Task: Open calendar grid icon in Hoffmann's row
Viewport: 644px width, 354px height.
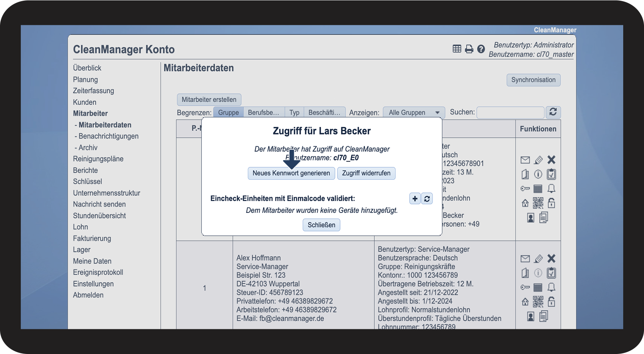Action: pyautogui.click(x=538, y=287)
